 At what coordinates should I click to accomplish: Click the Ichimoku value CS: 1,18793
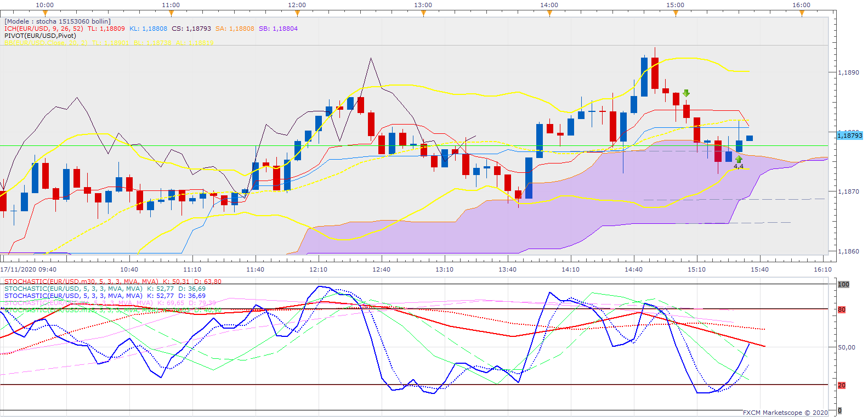[191, 29]
